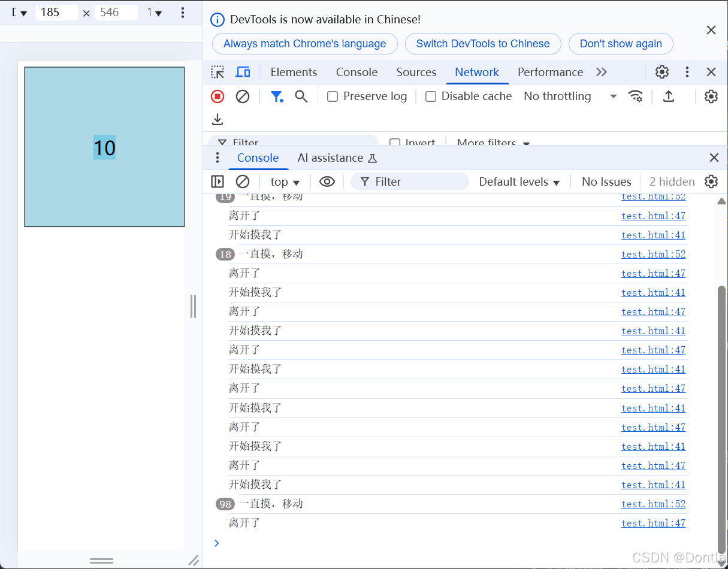Clear the network log with the block icon
The height and width of the screenshot is (569, 728).
pyautogui.click(x=243, y=96)
